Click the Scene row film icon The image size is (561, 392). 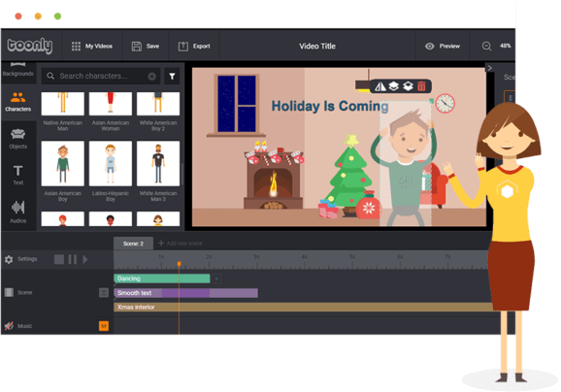(9, 292)
